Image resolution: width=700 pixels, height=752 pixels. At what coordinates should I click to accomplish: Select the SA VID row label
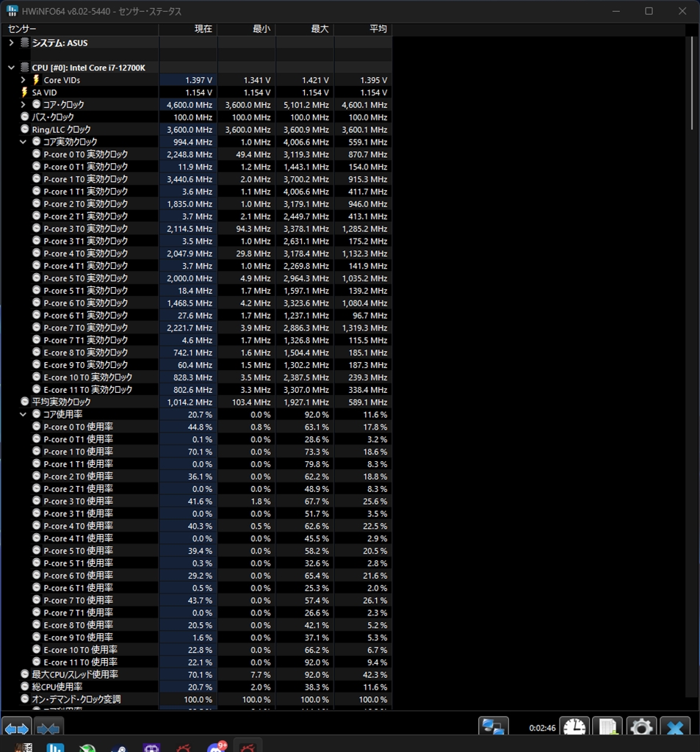pyautogui.click(x=44, y=93)
